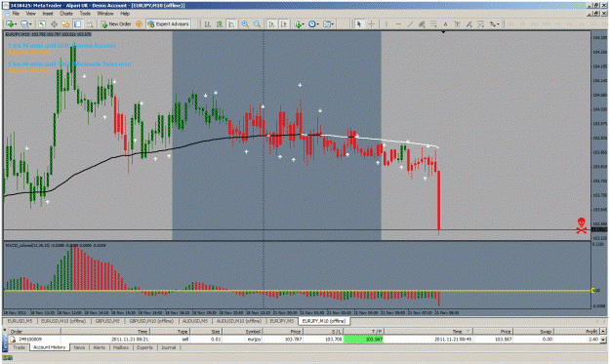The image size is (610, 364).
Task: Open the Arrows objects icon
Action: pos(493,24)
